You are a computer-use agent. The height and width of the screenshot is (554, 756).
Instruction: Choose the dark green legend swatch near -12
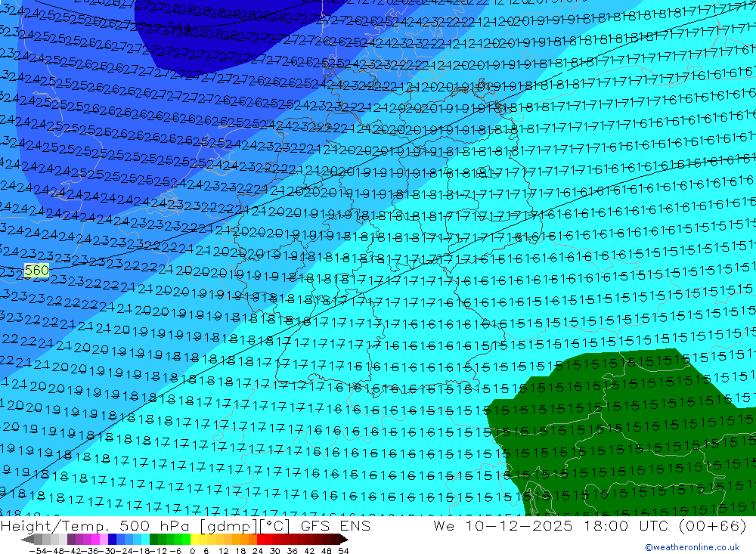pos(153,539)
